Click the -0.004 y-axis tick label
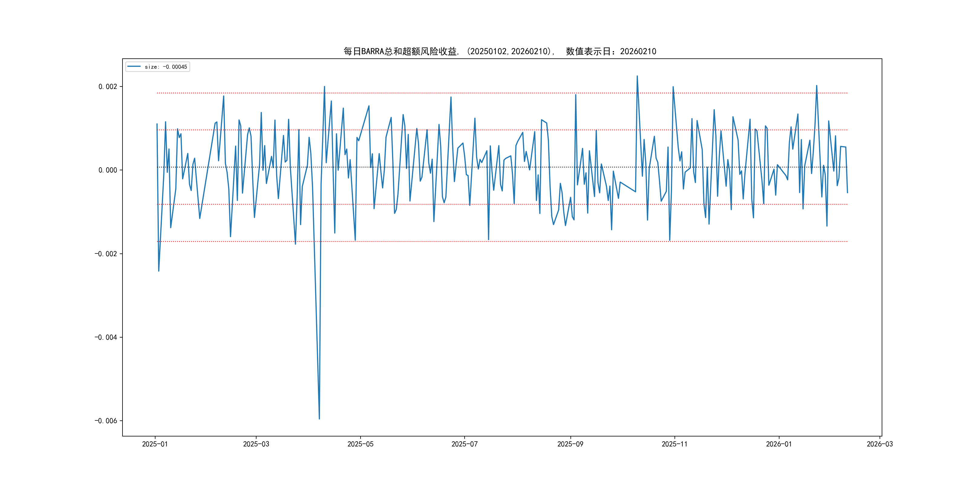 pos(106,338)
